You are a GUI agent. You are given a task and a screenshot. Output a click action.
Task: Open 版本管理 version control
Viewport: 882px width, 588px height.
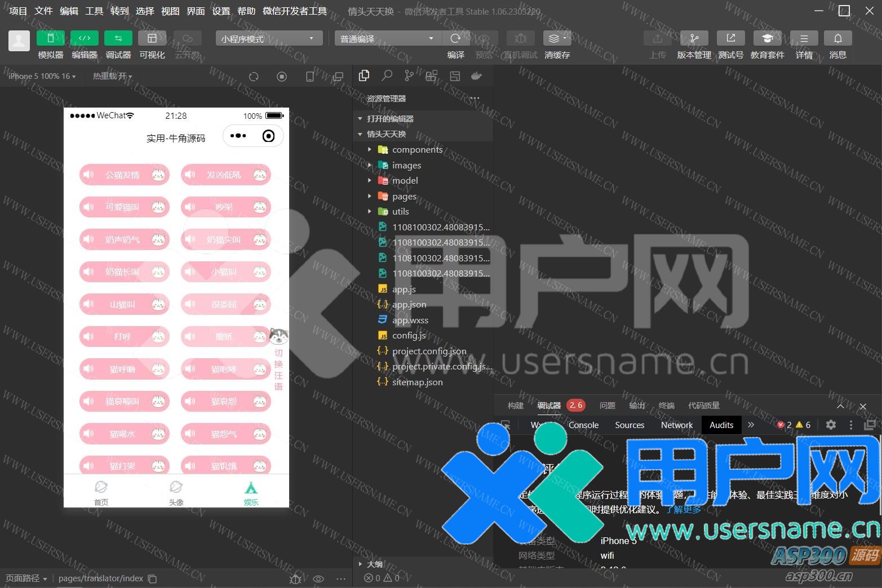point(694,38)
